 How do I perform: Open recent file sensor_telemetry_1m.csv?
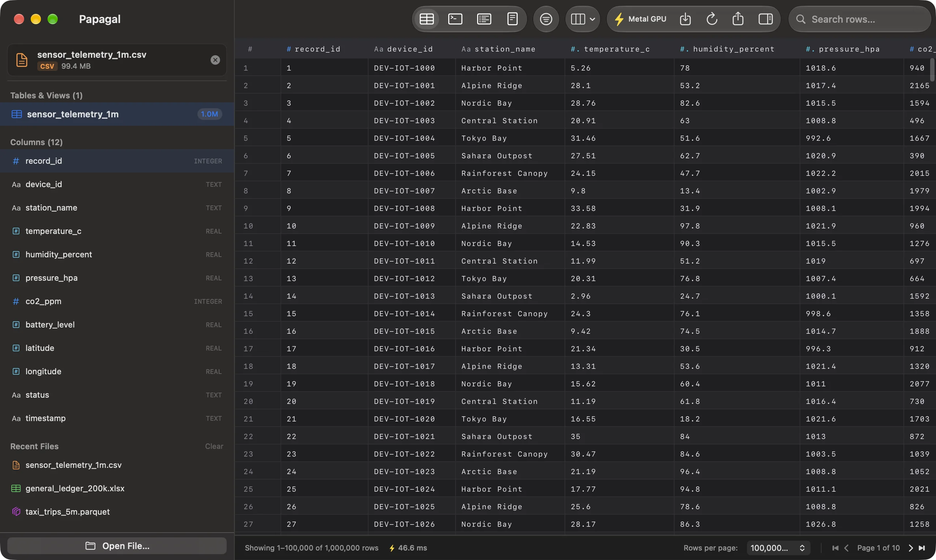coord(117,465)
